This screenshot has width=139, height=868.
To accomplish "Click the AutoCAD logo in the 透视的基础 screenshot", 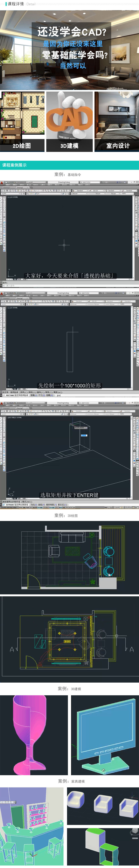I will tap(2, 183).
